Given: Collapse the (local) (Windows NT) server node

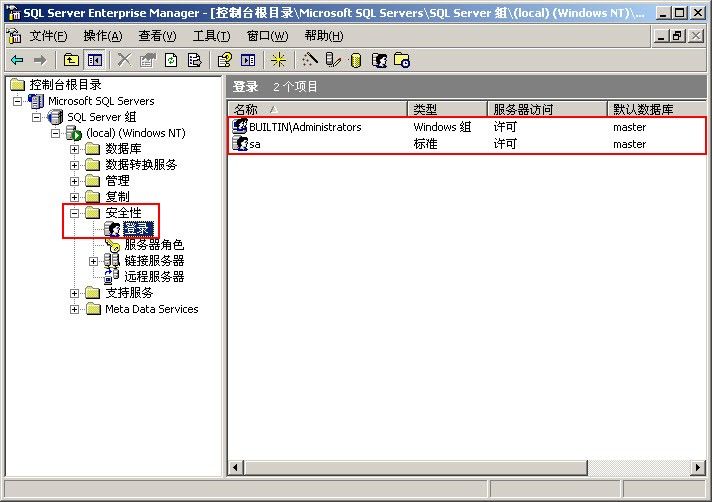Looking at the screenshot, I should [55, 133].
